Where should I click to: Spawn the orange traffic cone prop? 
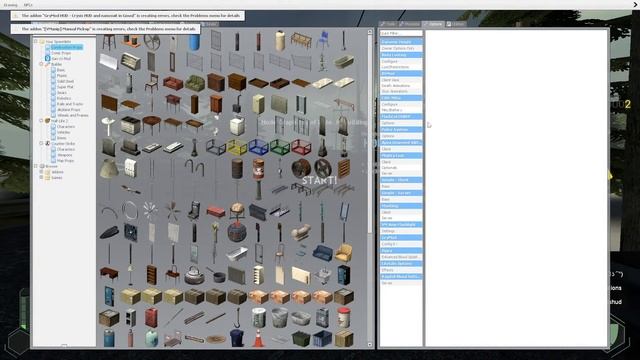tap(258, 338)
